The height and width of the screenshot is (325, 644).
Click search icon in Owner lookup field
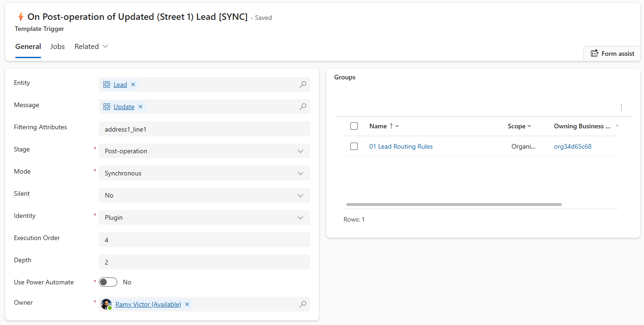(303, 304)
